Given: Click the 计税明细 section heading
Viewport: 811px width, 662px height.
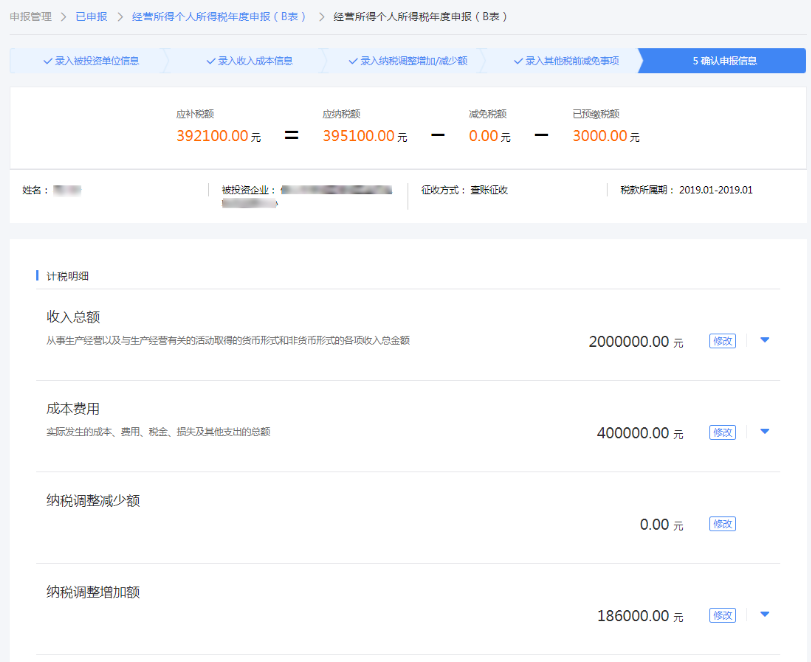Looking at the screenshot, I should click(67, 276).
